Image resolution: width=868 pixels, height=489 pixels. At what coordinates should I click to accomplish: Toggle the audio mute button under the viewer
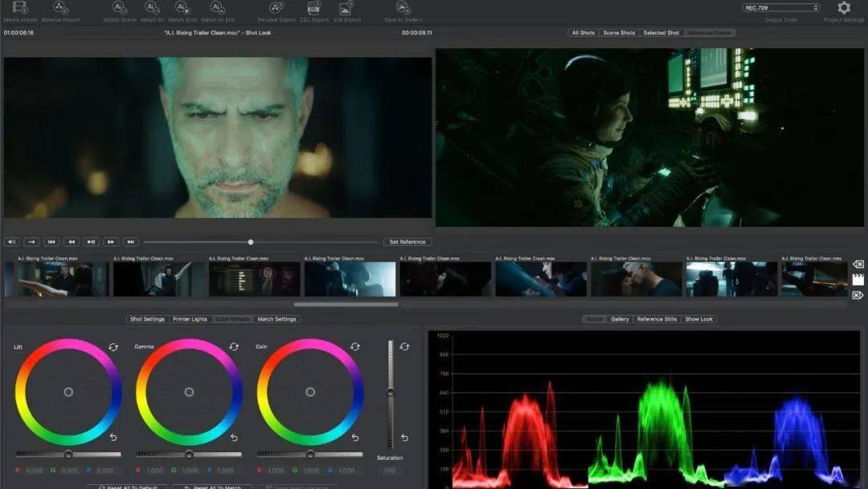12,241
